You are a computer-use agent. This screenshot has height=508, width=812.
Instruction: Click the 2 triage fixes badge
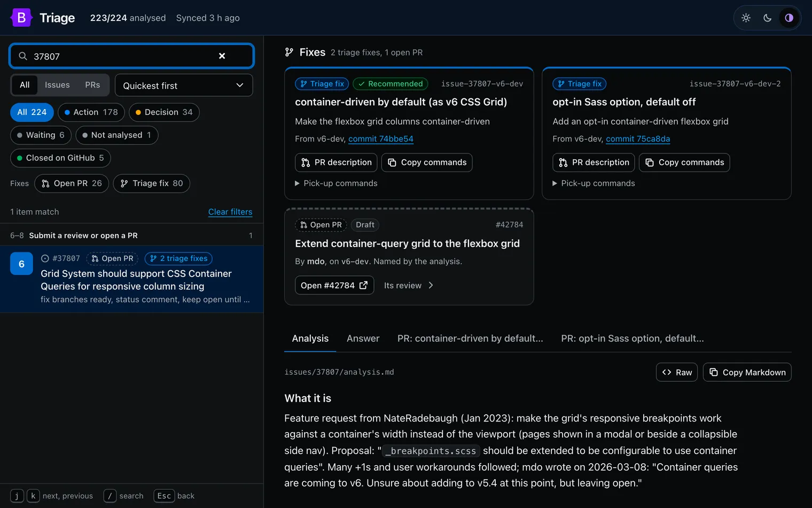(178, 259)
